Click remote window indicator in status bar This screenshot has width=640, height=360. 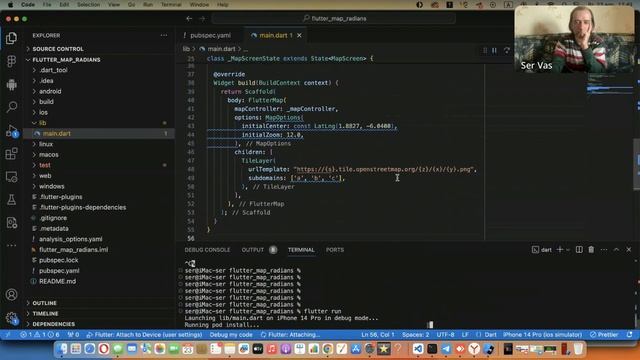click(8, 335)
